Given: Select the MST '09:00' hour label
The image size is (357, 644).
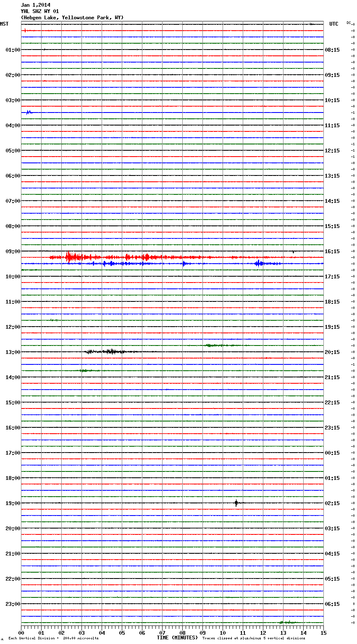Looking at the screenshot, I should (13, 251).
